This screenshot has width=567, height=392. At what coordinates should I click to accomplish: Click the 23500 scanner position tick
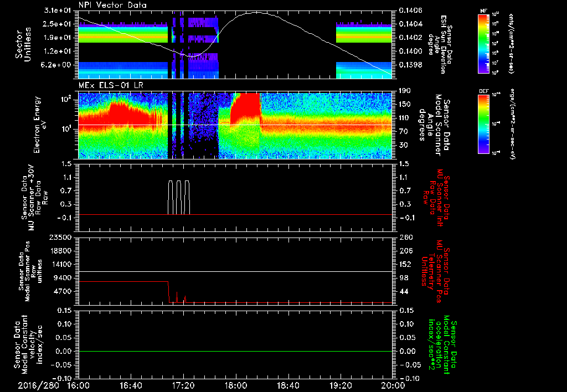click(60, 237)
